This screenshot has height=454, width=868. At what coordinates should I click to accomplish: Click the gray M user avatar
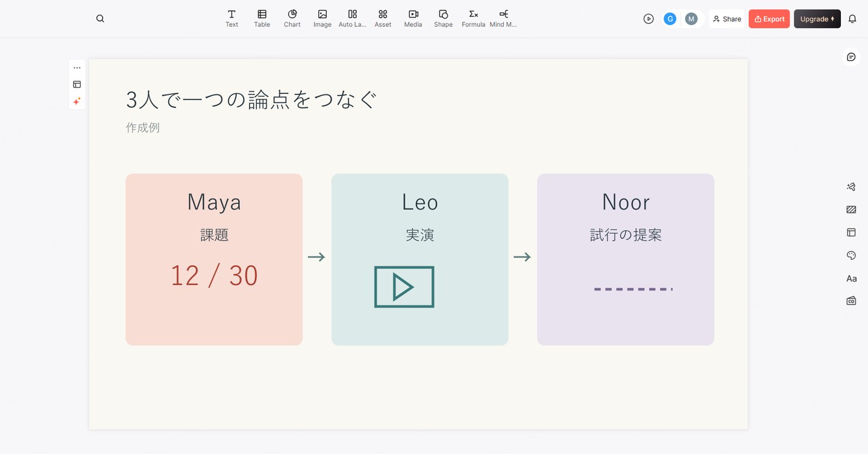coord(691,19)
